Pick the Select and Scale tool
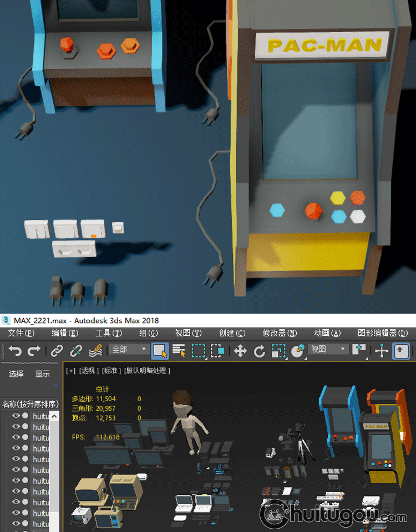This screenshot has height=532, width=416. 278,351
